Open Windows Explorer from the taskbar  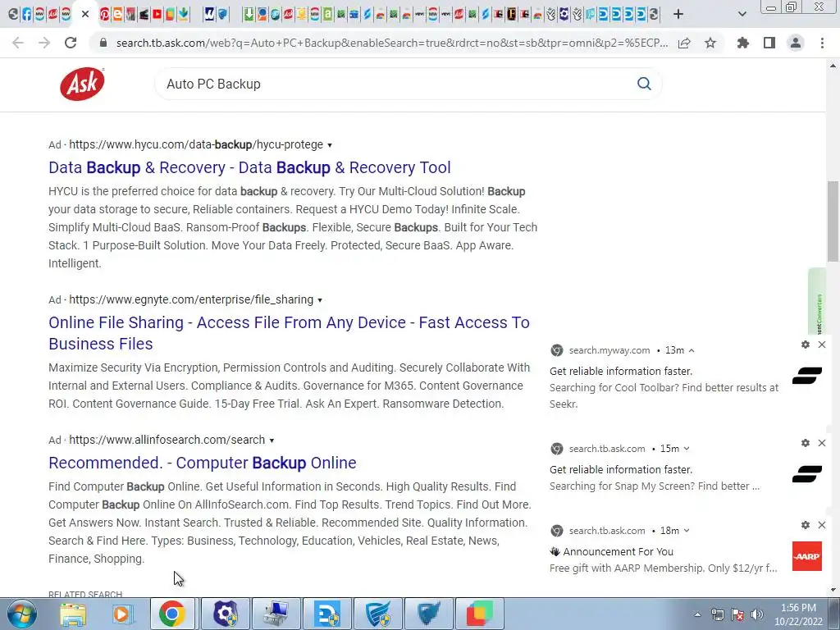[73, 614]
